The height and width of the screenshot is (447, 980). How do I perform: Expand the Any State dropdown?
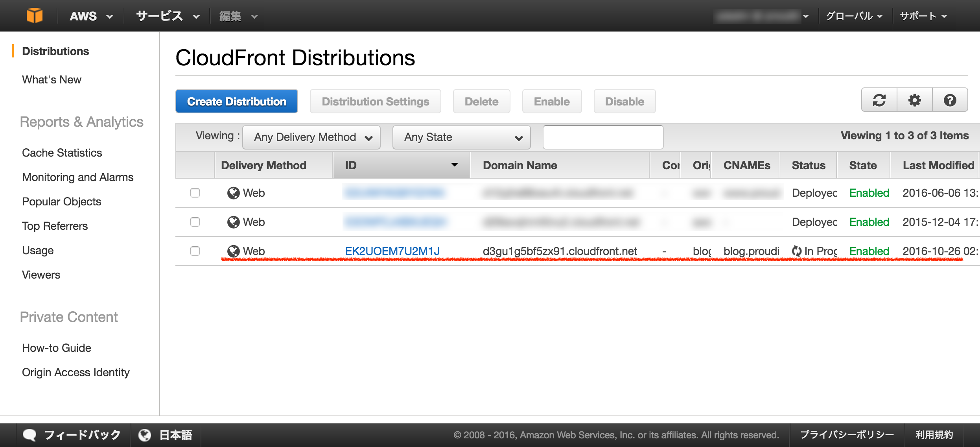tap(461, 137)
